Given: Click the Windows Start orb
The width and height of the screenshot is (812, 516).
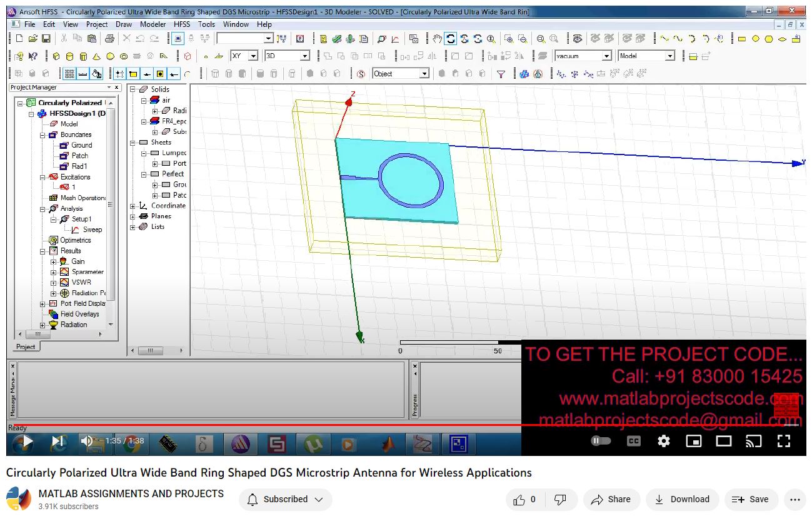Looking at the screenshot, I should (23, 443).
